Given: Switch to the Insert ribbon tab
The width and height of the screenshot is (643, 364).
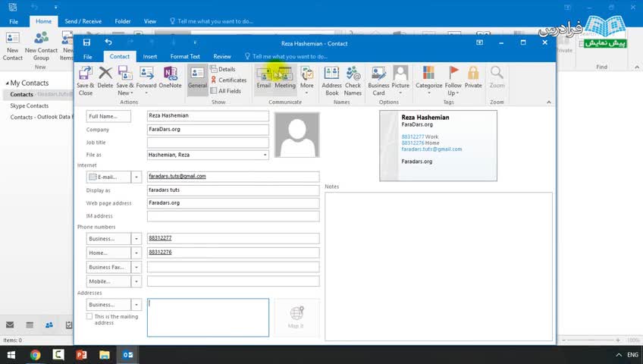Looking at the screenshot, I should 149,57.
